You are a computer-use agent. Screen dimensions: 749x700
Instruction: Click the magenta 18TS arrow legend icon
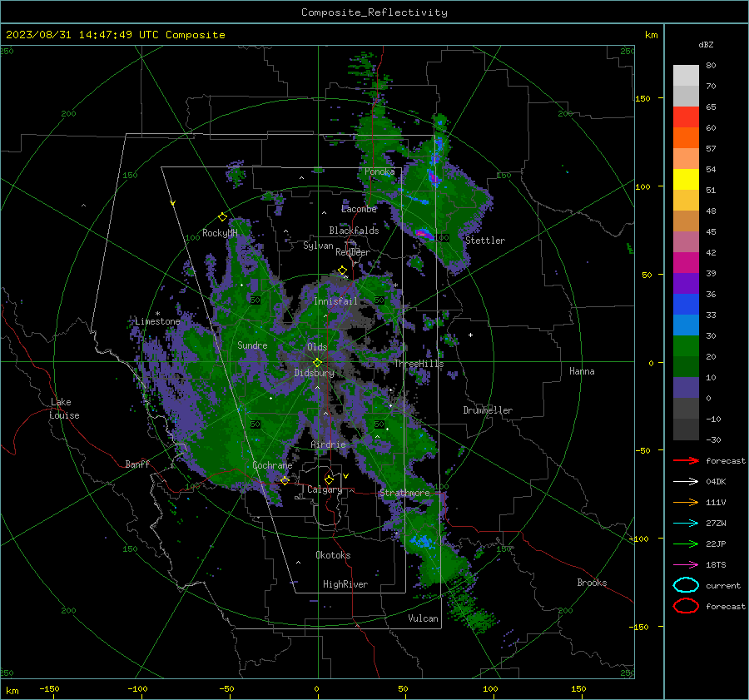pyautogui.click(x=686, y=565)
